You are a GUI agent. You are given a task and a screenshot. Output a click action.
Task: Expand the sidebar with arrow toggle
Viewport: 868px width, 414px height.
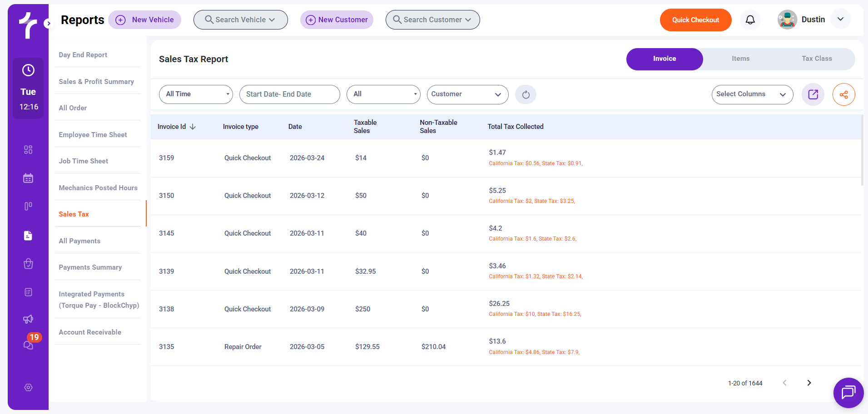tap(48, 23)
